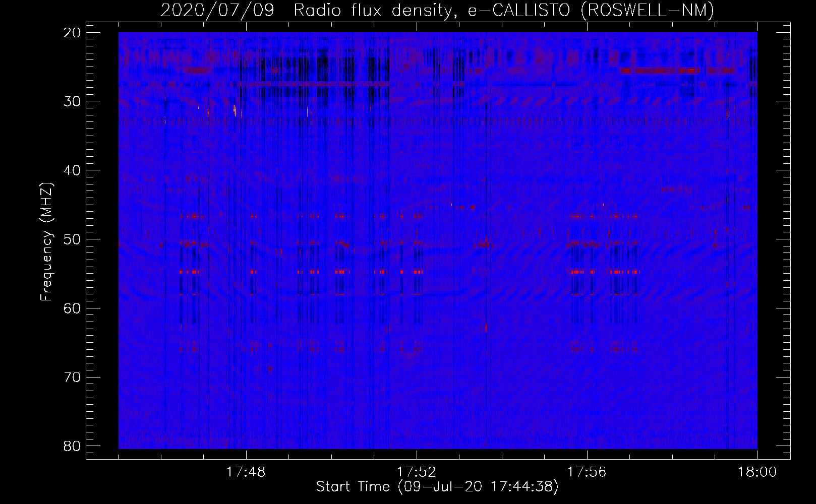
Task: Click the 20 MHz frequency tick label
Action: pos(72,33)
